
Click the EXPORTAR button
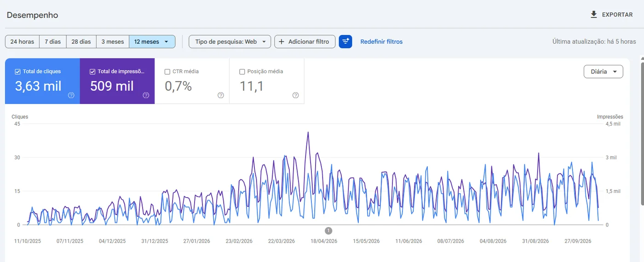[x=612, y=15]
